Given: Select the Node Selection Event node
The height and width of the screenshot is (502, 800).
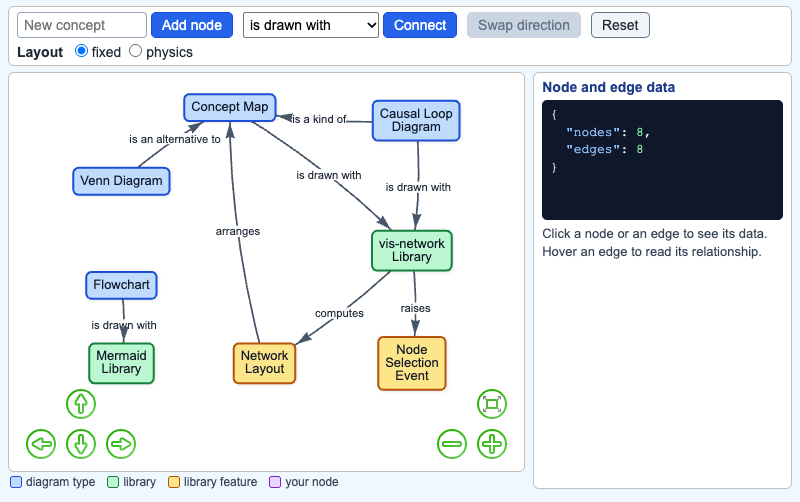Looking at the screenshot, I should click(x=412, y=363).
